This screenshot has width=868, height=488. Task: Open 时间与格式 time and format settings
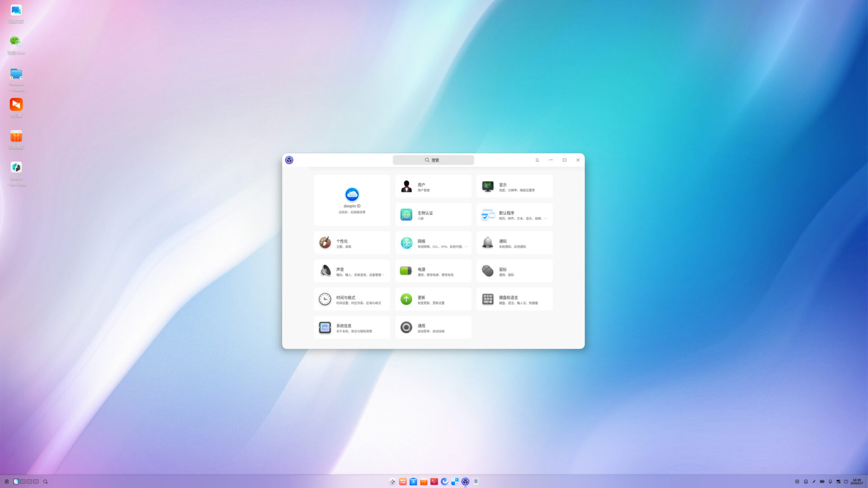352,299
